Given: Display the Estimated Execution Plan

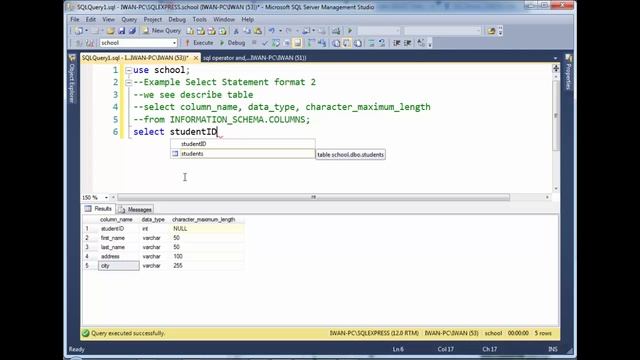Looking at the screenshot, I should tap(276, 43).
